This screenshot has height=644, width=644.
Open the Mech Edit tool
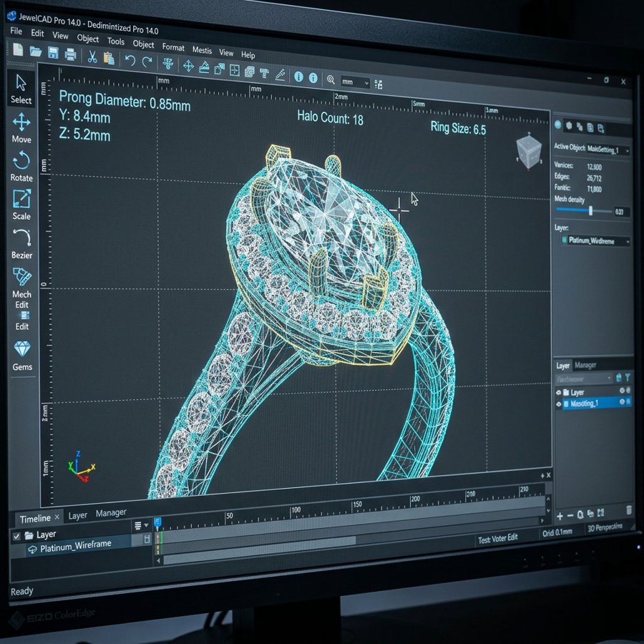(x=21, y=288)
